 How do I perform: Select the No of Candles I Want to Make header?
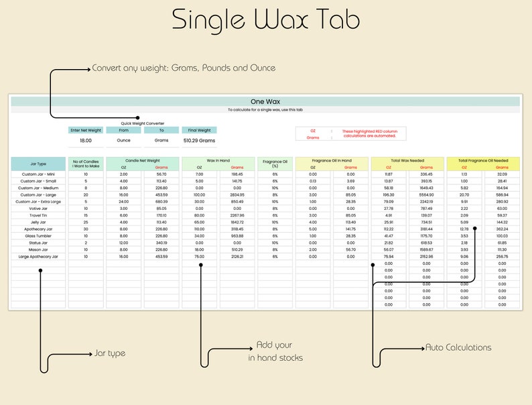(x=86, y=164)
